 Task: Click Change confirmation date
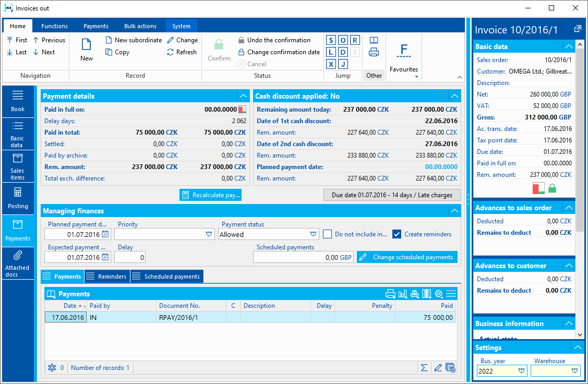(279, 52)
